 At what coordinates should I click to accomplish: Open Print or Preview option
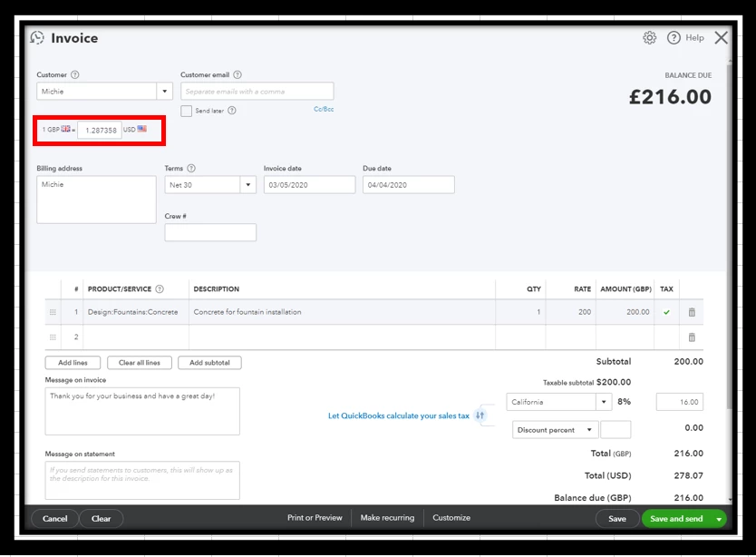point(315,518)
